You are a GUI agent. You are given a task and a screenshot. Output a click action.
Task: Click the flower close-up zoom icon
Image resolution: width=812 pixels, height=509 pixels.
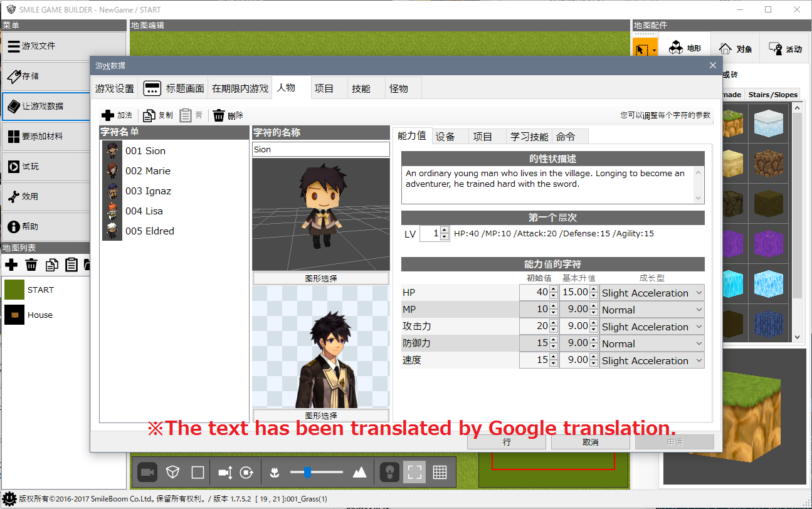[274, 472]
